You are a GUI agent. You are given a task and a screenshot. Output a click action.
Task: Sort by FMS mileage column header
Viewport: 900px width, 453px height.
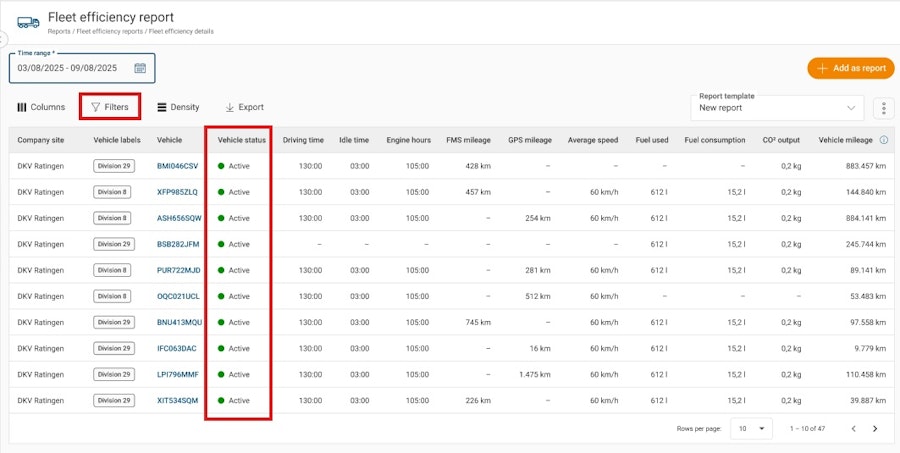pos(468,140)
